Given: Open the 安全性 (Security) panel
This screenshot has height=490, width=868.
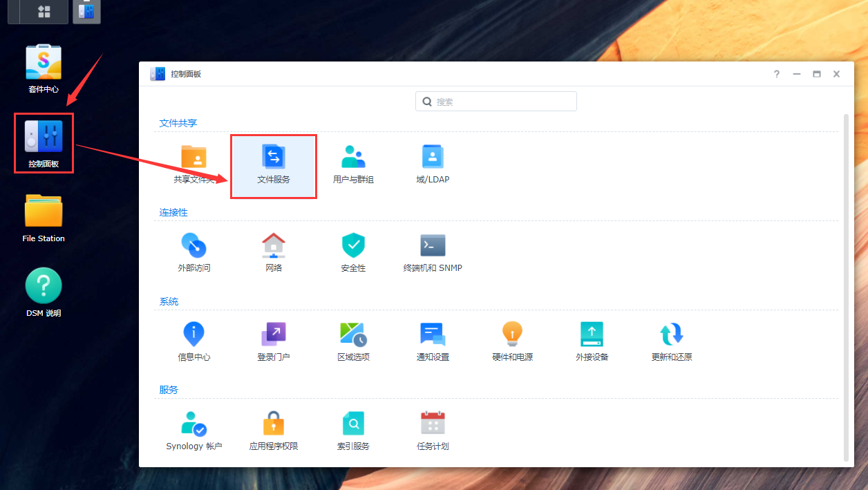Looking at the screenshot, I should (x=353, y=252).
